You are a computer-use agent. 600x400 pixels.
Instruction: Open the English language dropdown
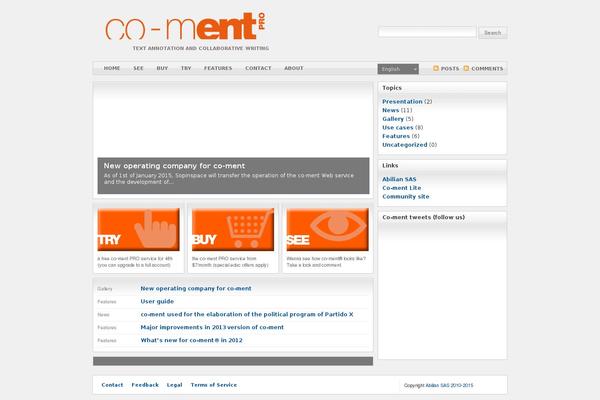pos(398,69)
